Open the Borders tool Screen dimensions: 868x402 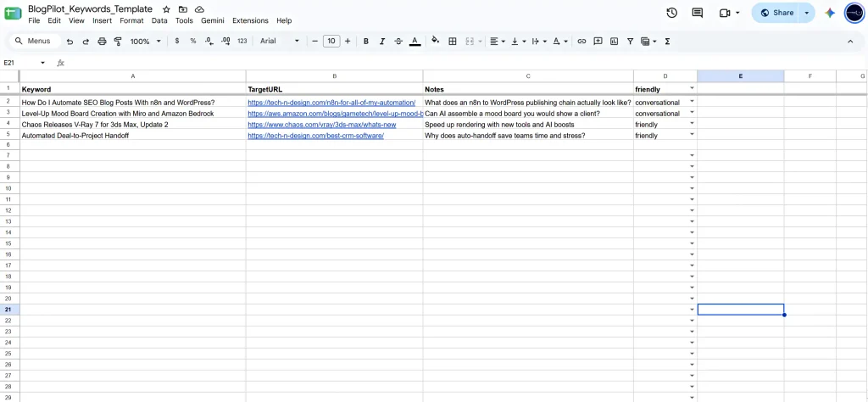coord(453,41)
